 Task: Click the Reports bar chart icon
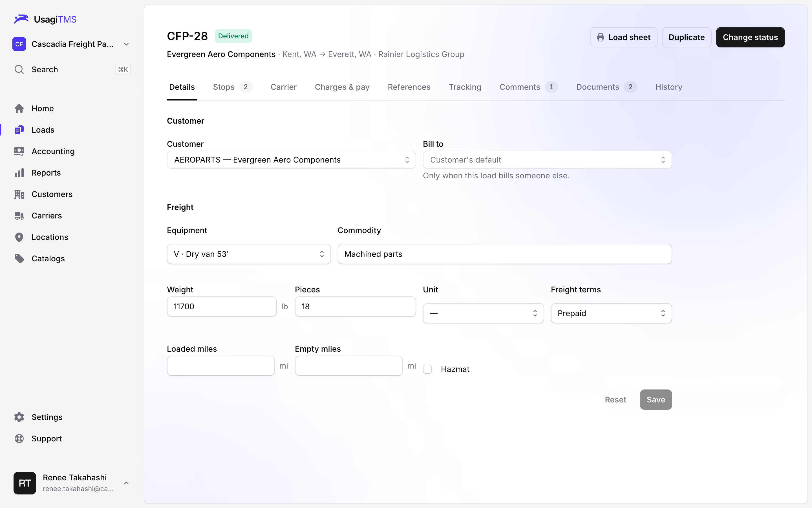tap(19, 173)
